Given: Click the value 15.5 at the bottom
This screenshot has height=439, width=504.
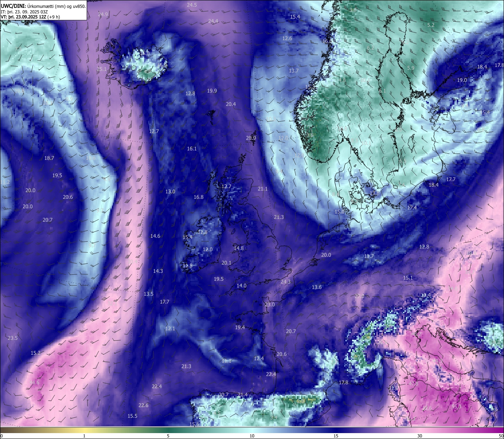Looking at the screenshot, I should coord(132,416).
